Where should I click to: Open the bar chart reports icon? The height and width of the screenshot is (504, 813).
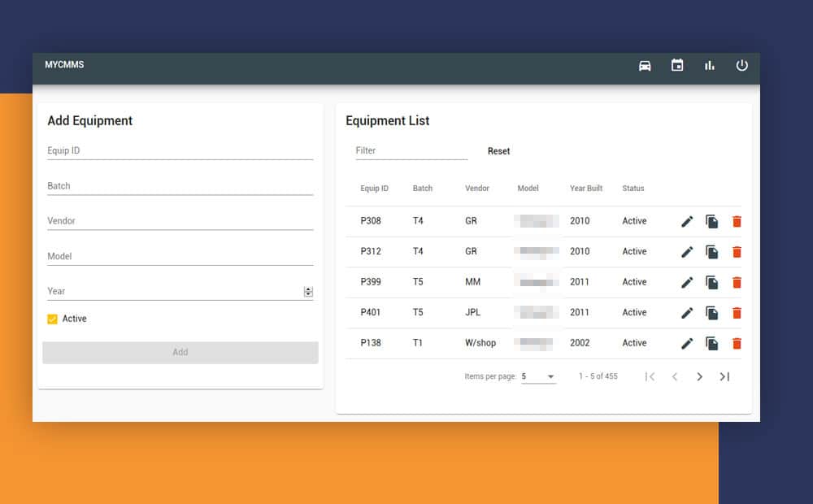(709, 65)
